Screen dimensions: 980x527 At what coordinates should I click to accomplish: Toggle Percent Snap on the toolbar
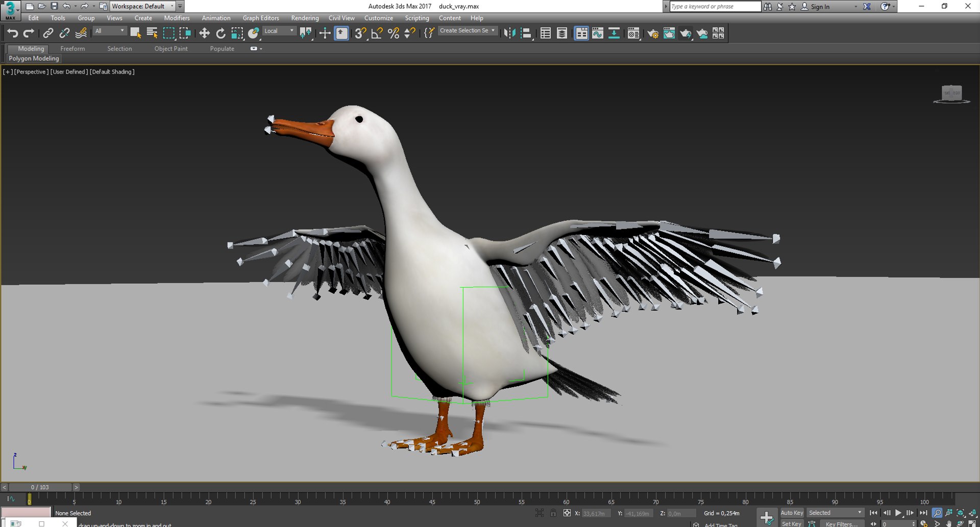394,33
